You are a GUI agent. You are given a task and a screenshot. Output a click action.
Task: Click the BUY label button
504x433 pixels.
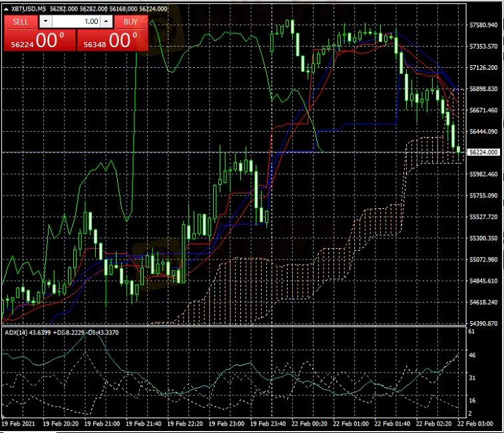click(130, 21)
